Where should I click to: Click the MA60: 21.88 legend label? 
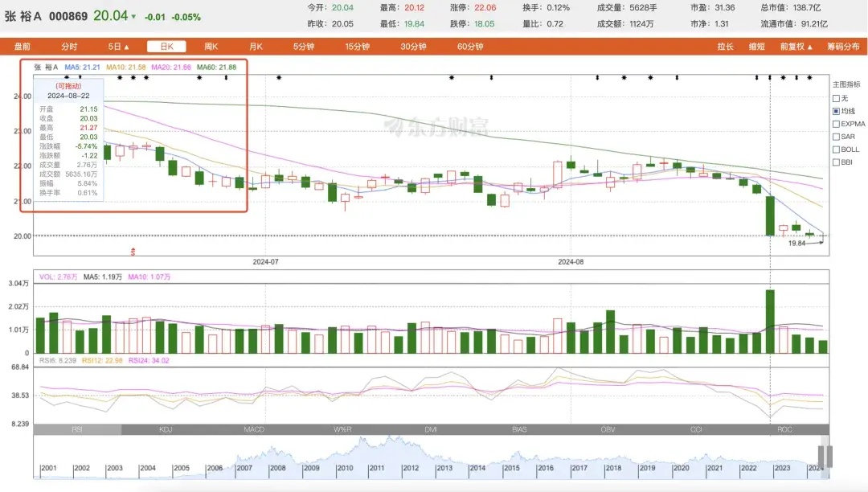[216, 68]
